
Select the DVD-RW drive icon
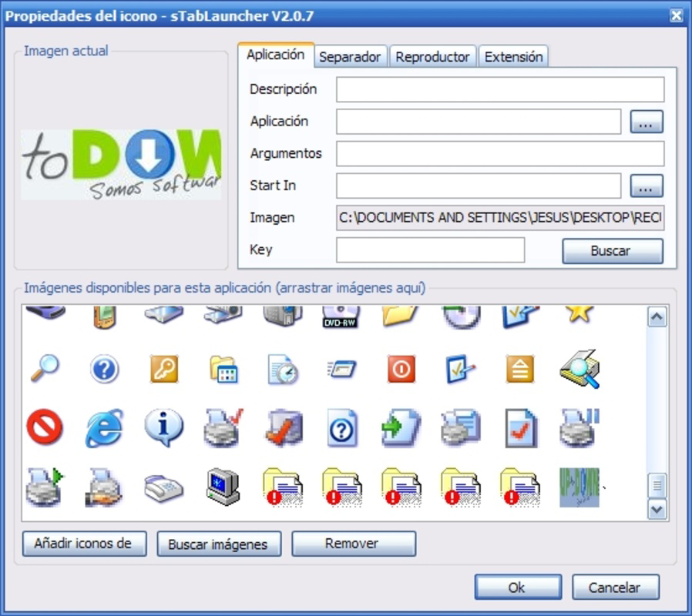pyautogui.click(x=340, y=316)
